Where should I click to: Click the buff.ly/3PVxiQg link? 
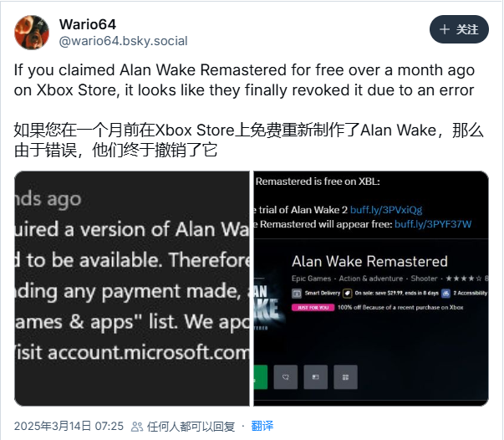coord(386,210)
